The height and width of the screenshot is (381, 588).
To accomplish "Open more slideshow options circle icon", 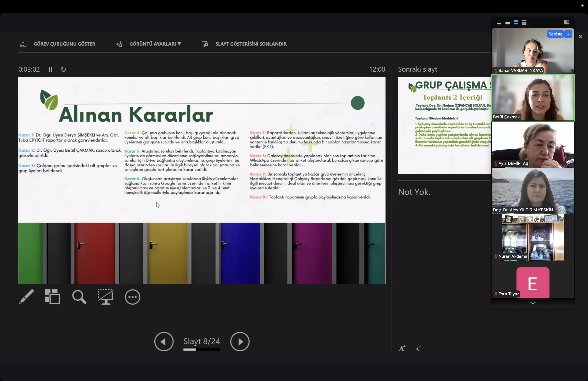I will [x=132, y=297].
